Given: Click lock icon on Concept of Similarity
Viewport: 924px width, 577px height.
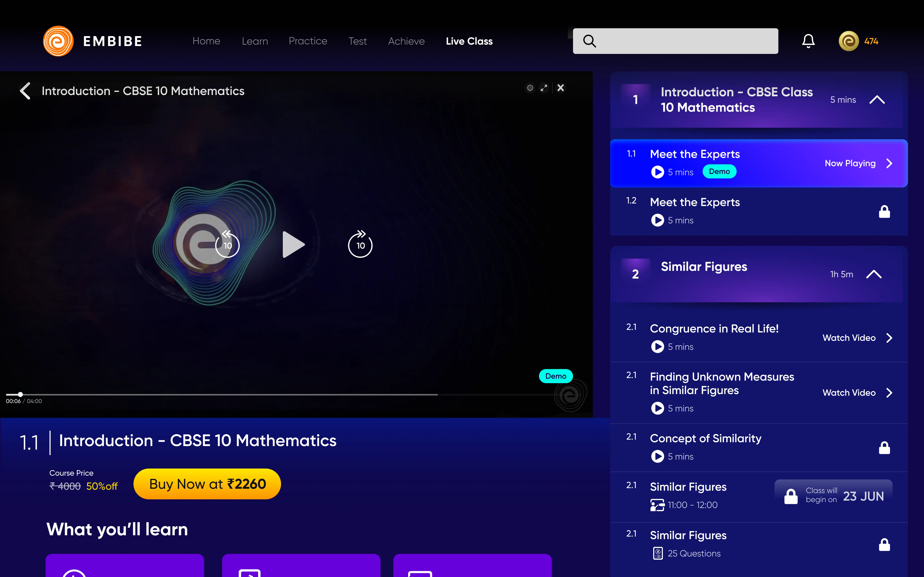Looking at the screenshot, I should [884, 448].
